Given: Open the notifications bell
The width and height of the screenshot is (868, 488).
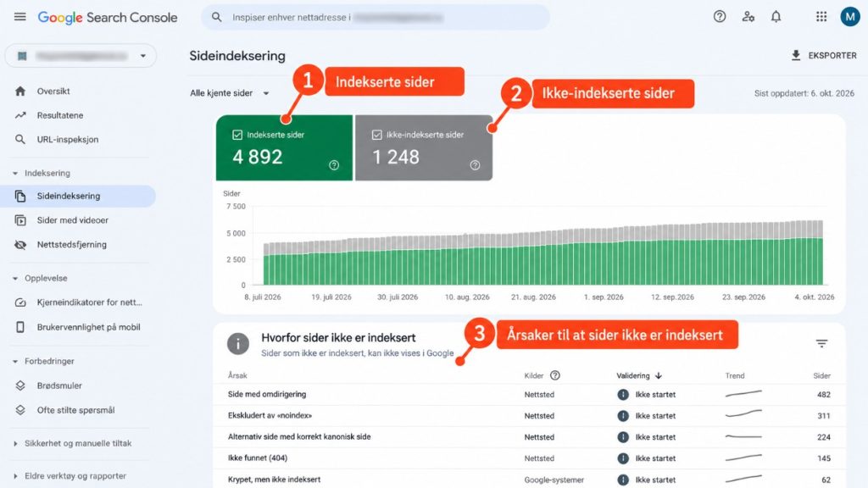Looking at the screenshot, I should tap(776, 17).
